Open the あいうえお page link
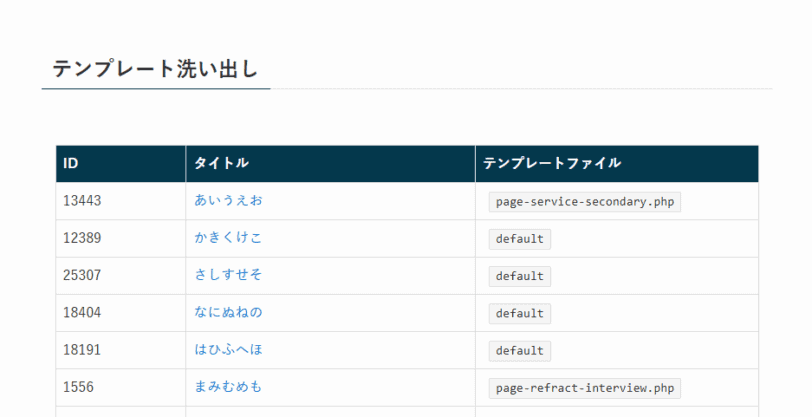The image size is (812, 417). 228,200
